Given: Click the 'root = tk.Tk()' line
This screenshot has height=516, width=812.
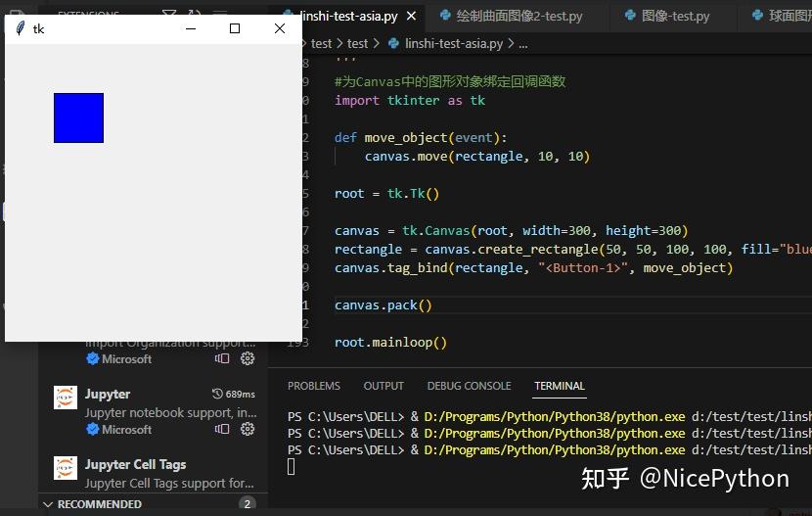Looking at the screenshot, I should click(386, 194).
